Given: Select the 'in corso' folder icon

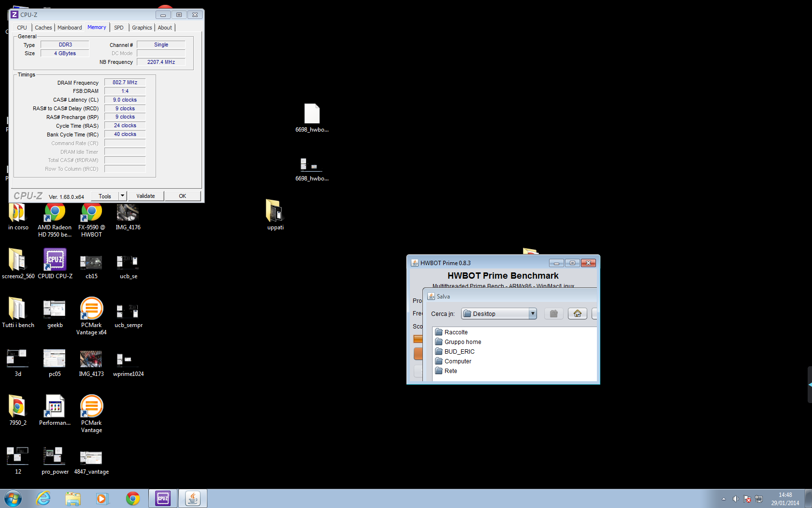Looking at the screenshot, I should [x=18, y=216].
